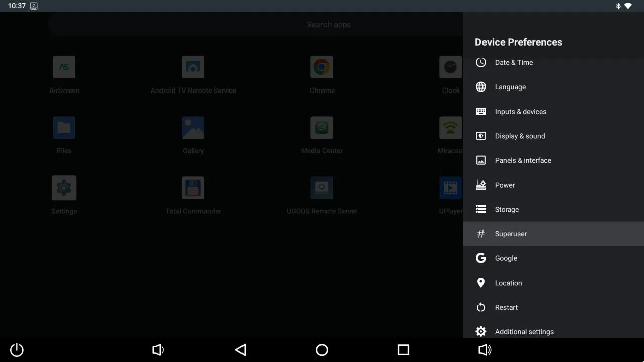The width and height of the screenshot is (644, 362).
Task: Tap the volume down control
Action: 158,350
